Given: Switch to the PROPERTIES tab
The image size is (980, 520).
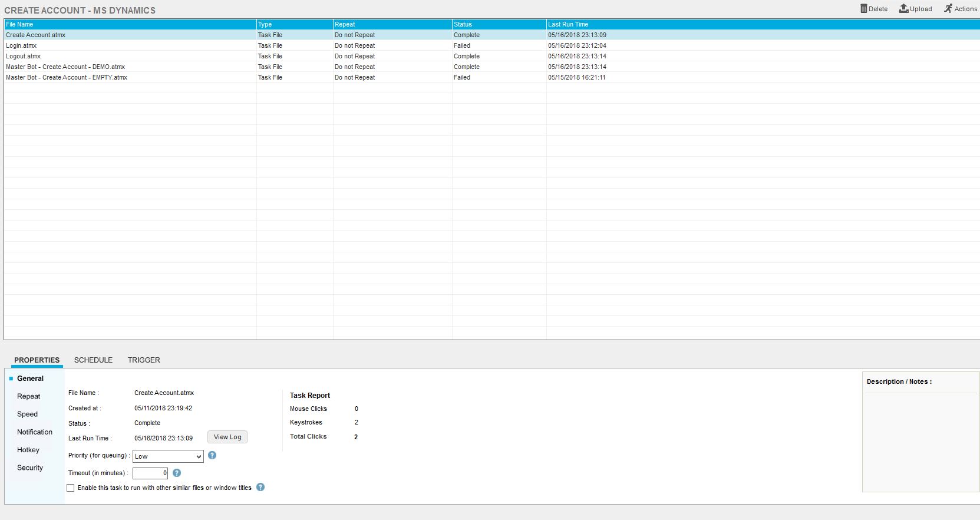Looking at the screenshot, I should [x=37, y=360].
